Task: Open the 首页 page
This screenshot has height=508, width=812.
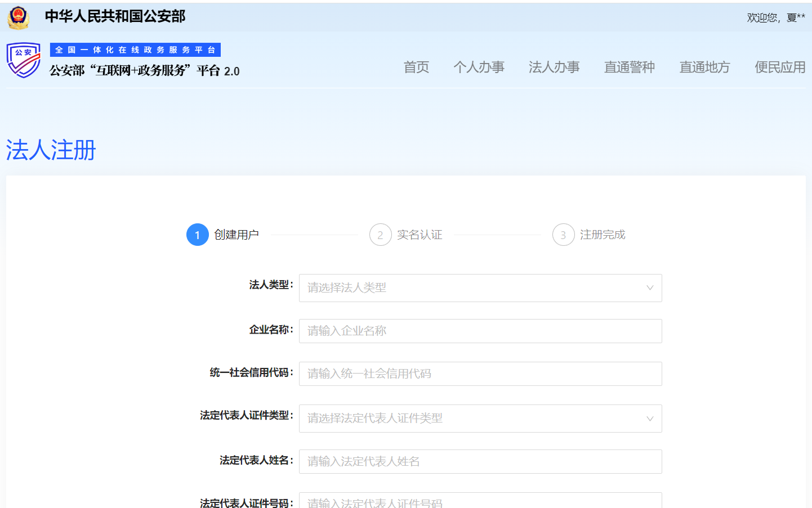Action: [x=416, y=67]
